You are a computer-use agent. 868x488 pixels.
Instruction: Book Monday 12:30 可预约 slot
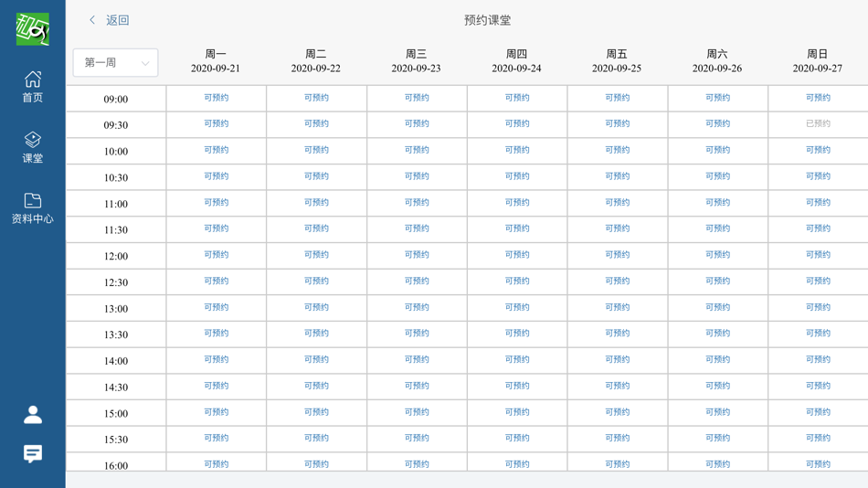(216, 281)
